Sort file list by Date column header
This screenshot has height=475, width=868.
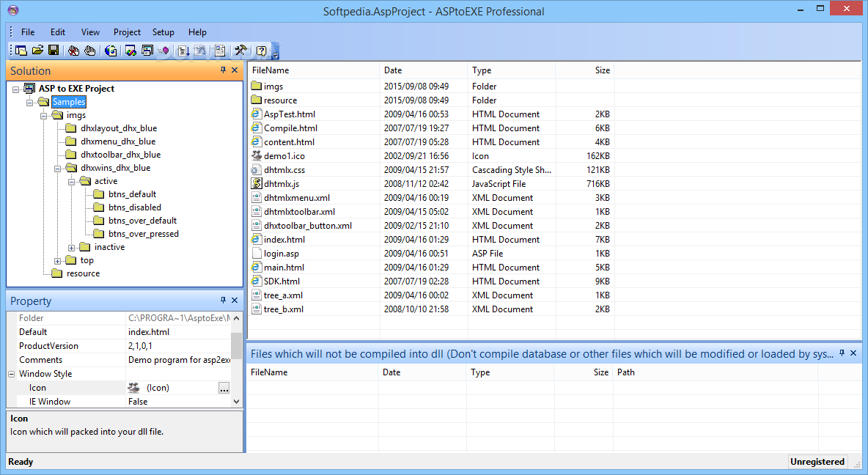(424, 70)
